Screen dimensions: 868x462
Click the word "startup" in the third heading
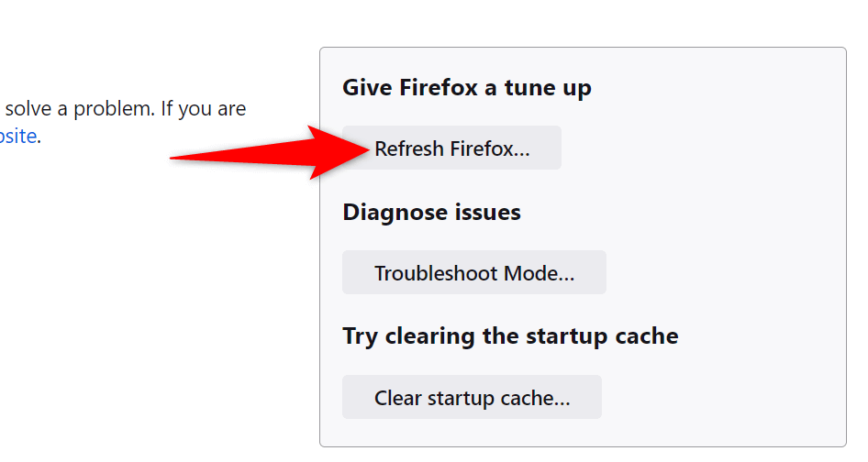(x=564, y=335)
